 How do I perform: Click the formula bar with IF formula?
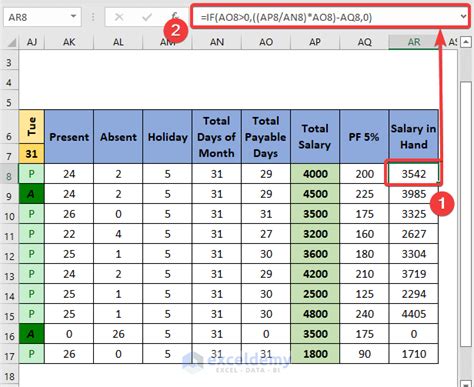click(x=330, y=17)
